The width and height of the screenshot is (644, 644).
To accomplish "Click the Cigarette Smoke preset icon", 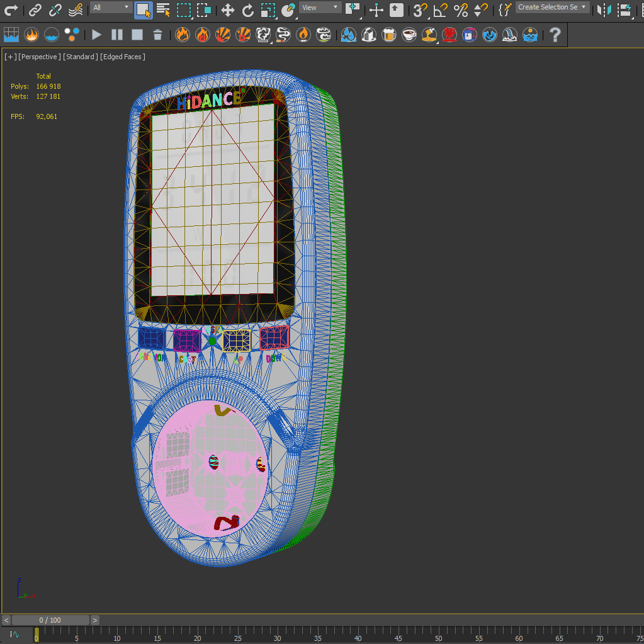I will point(283,35).
